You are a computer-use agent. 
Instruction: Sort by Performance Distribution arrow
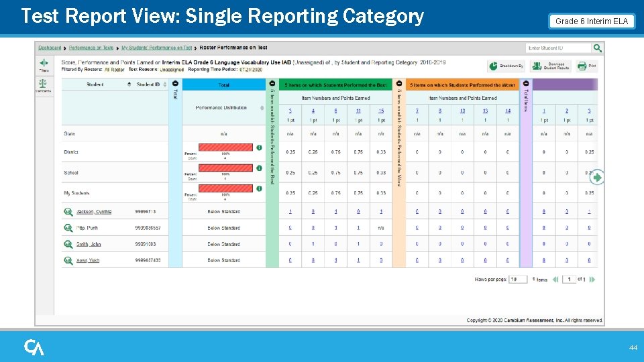[x=262, y=107]
